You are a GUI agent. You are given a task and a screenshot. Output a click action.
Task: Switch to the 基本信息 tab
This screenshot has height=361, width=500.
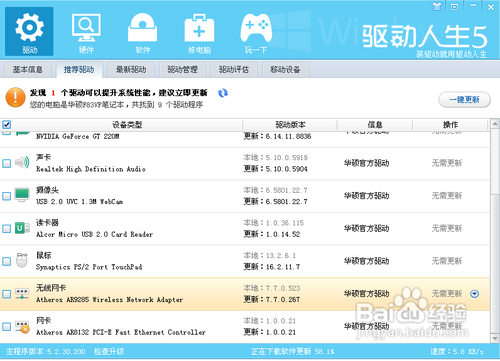pyautogui.click(x=28, y=69)
